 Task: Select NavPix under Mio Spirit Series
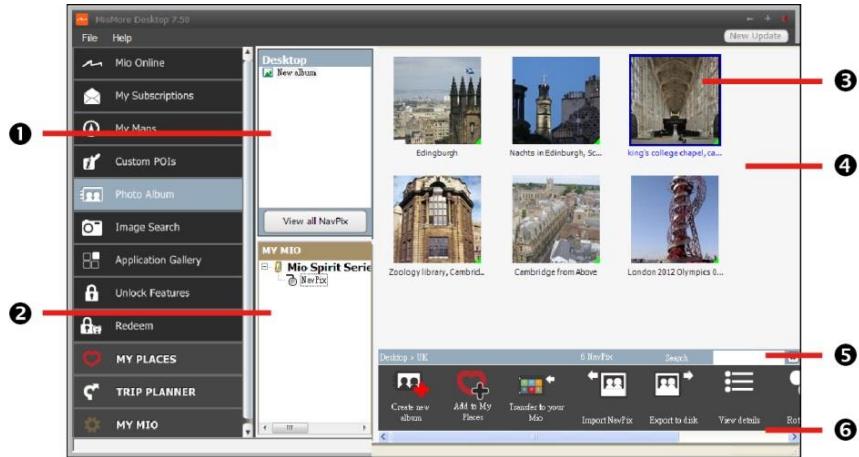[x=313, y=280]
